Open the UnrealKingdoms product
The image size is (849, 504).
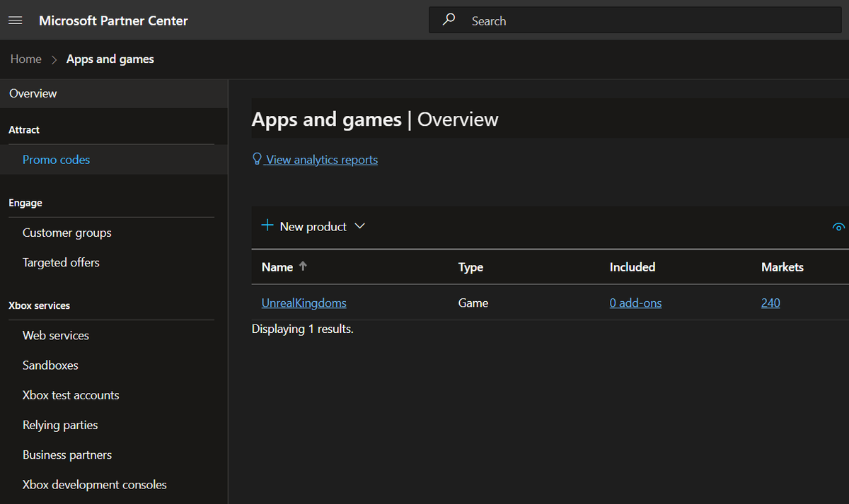tap(304, 303)
